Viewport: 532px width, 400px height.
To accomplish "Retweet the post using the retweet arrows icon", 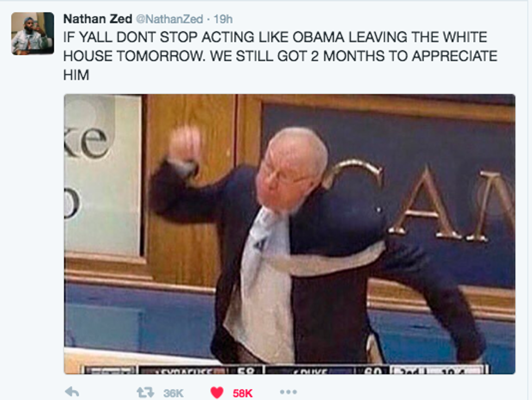I will click(x=145, y=392).
